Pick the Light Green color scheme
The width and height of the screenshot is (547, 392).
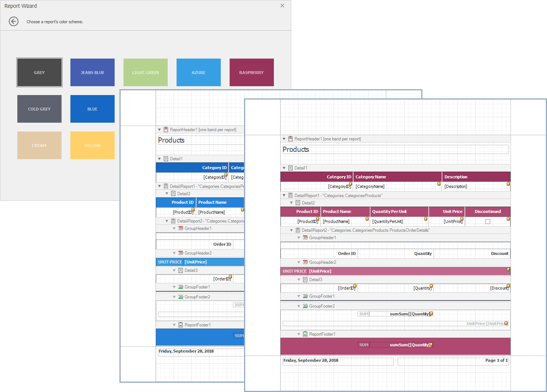tap(146, 72)
